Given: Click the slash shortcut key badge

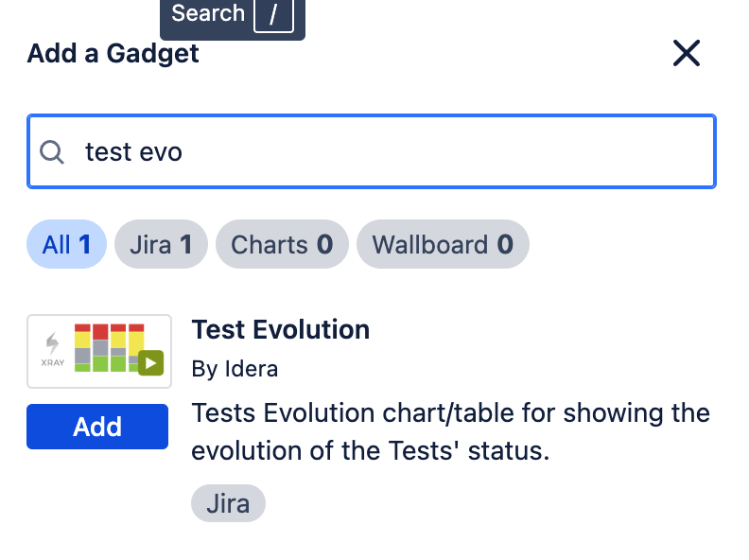Looking at the screenshot, I should (x=273, y=15).
